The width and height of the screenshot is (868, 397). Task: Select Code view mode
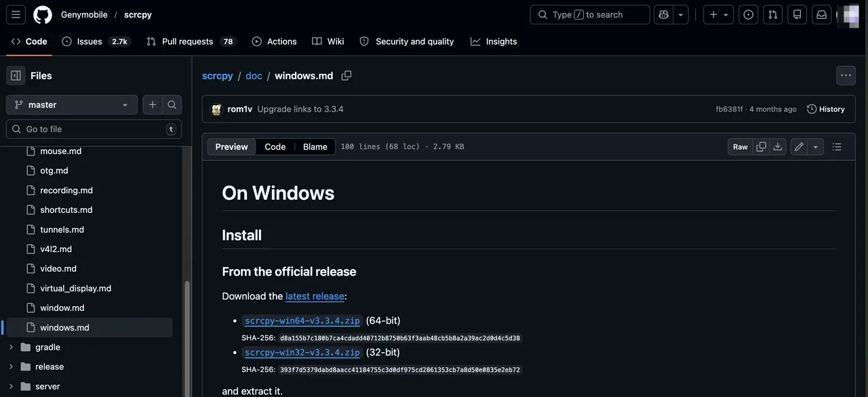(x=275, y=147)
